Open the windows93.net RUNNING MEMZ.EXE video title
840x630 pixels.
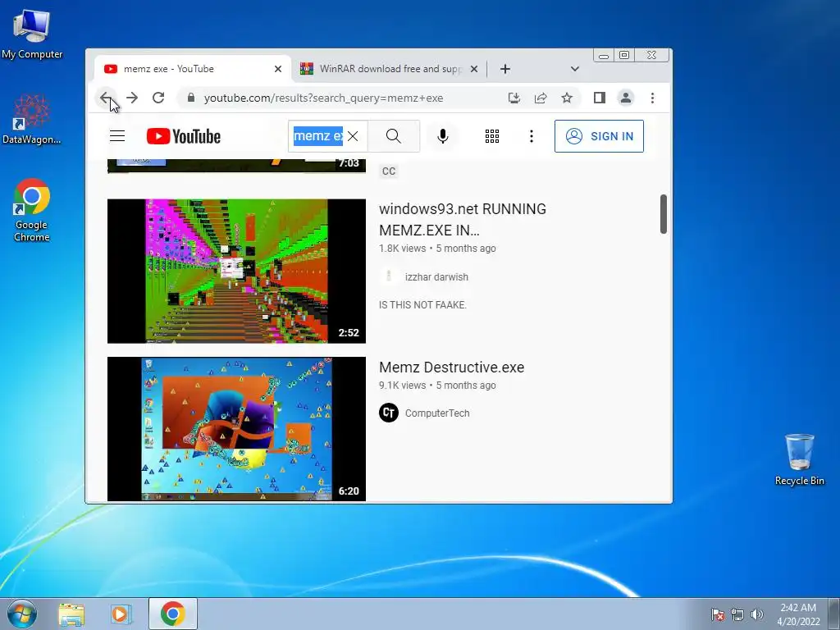tap(463, 220)
